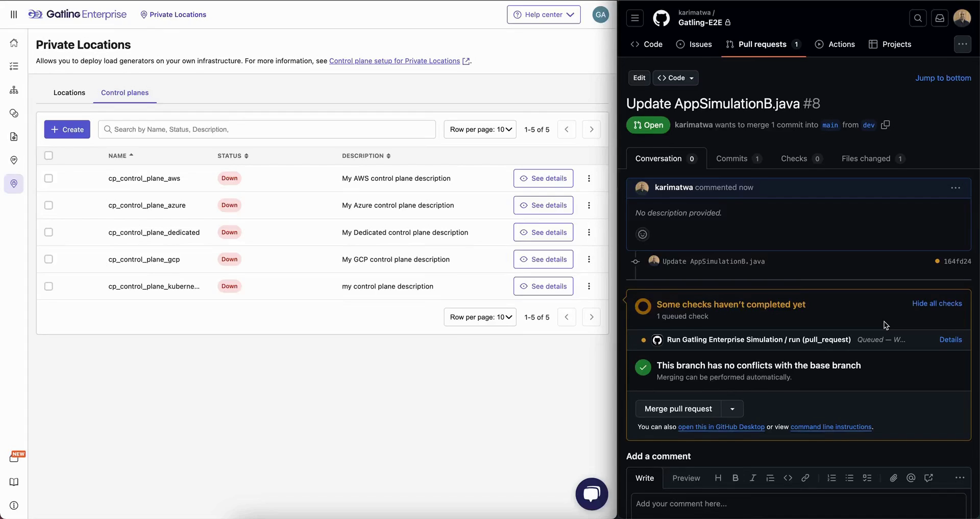Screen dimensions: 980x519
Task: Toggle the select-all checkbox in table header
Action: coord(48,156)
